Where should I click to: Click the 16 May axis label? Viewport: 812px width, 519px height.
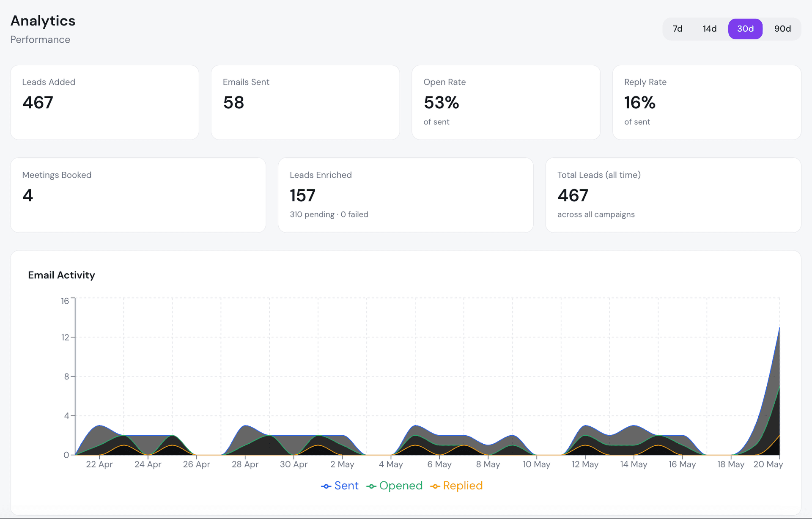point(682,464)
